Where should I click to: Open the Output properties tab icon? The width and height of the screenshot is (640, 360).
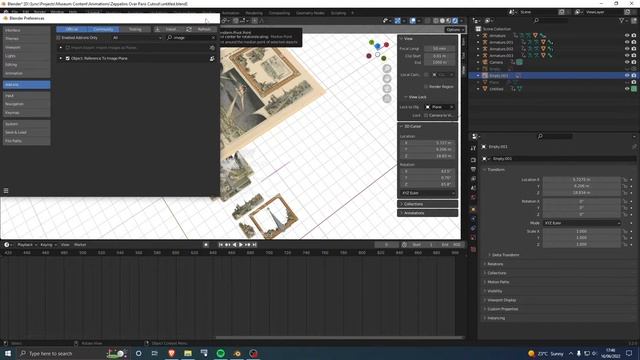point(473,169)
